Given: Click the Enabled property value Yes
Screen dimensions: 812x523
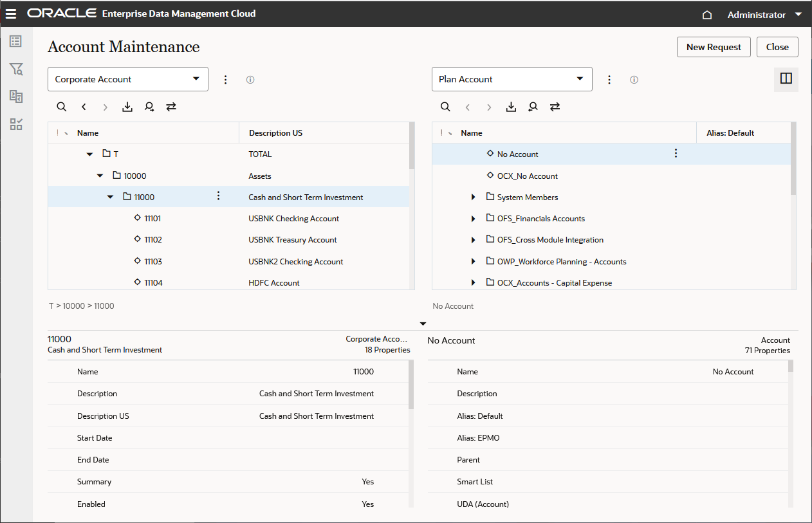Looking at the screenshot, I should (367, 504).
